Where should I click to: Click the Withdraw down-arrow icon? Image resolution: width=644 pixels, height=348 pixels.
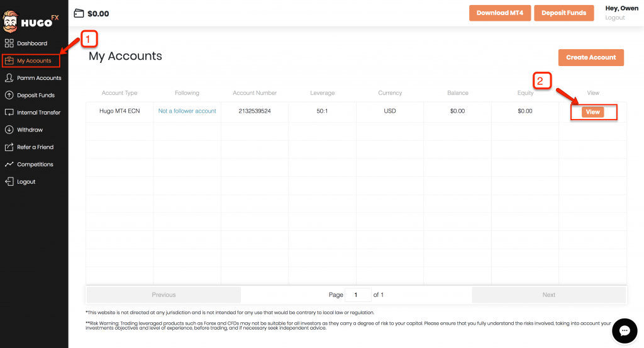pos(9,130)
